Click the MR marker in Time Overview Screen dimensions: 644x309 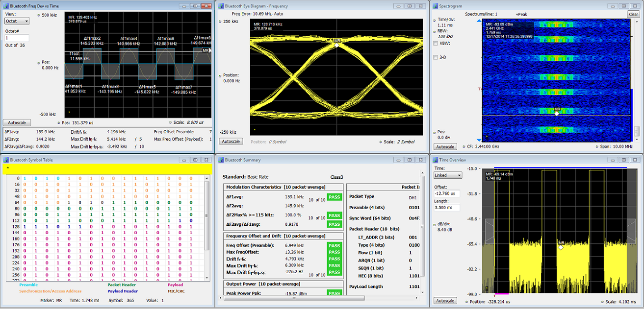click(x=561, y=247)
